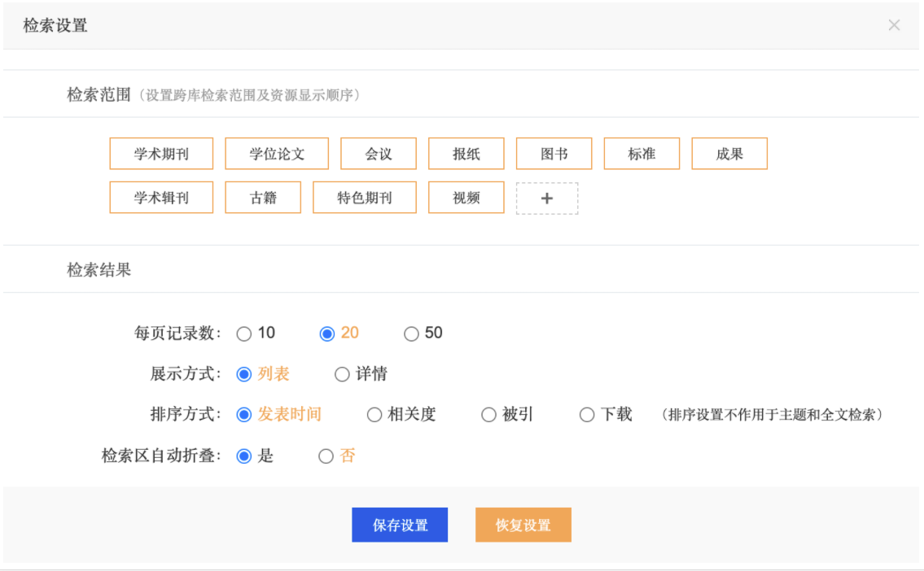924x571 pixels.
Task: Toggle the 成果 search scope
Action: click(729, 153)
